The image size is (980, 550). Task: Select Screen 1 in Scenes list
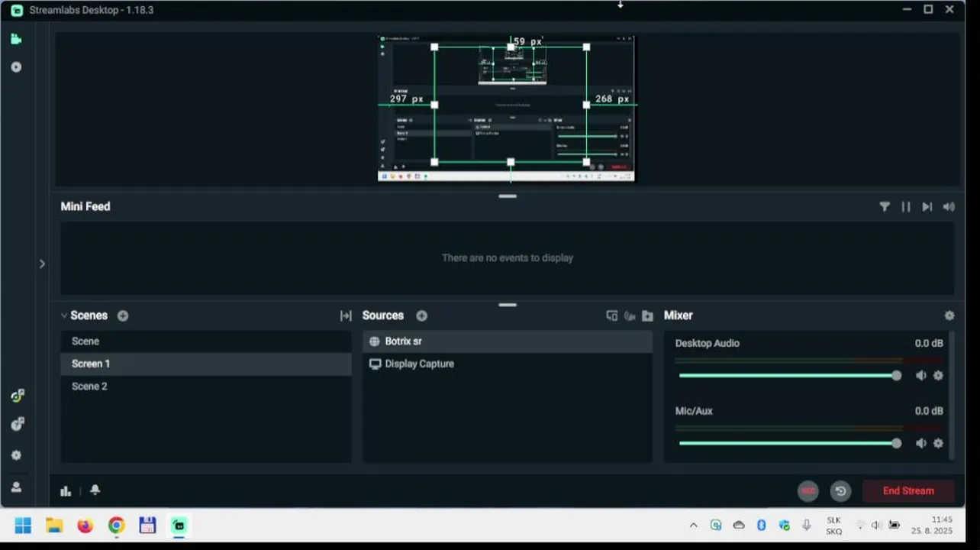pos(206,364)
